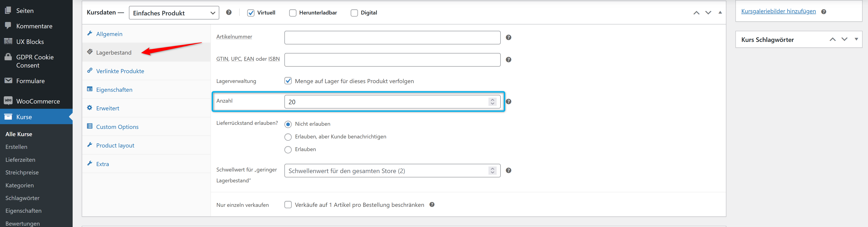Screen dimensions: 868x227
Task: Enable the Digital checkbox
Action: point(354,13)
